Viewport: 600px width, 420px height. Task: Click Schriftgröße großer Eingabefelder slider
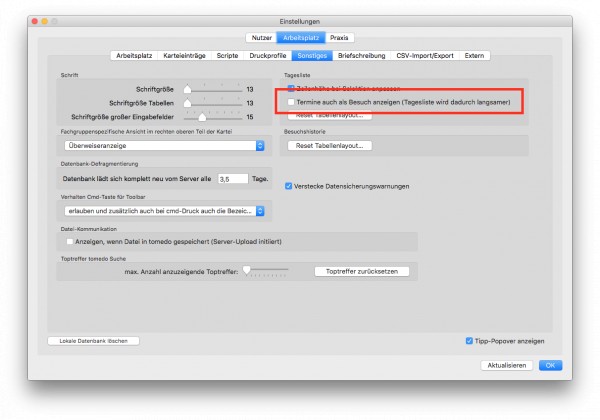click(213, 117)
